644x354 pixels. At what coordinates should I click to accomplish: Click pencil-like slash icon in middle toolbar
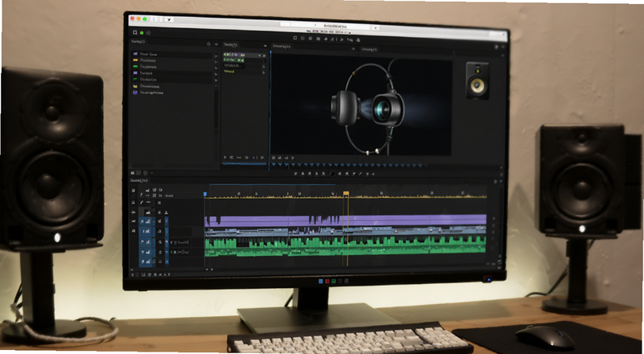click(x=360, y=174)
